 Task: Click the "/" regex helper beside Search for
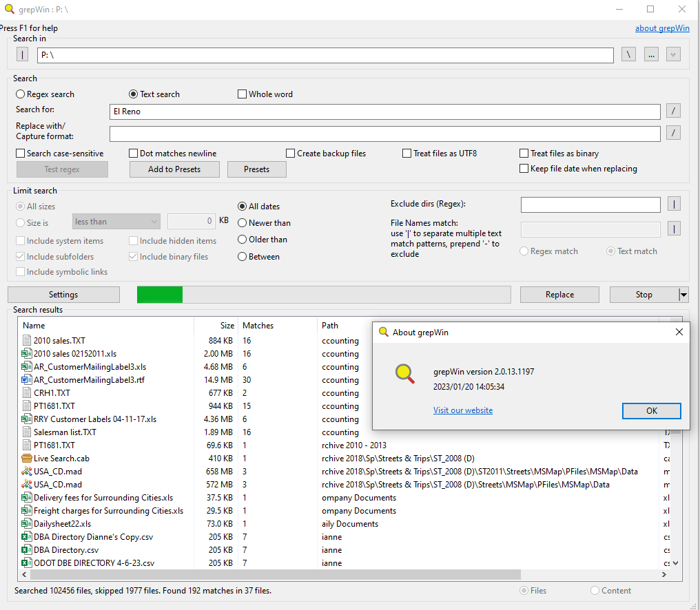click(x=673, y=110)
